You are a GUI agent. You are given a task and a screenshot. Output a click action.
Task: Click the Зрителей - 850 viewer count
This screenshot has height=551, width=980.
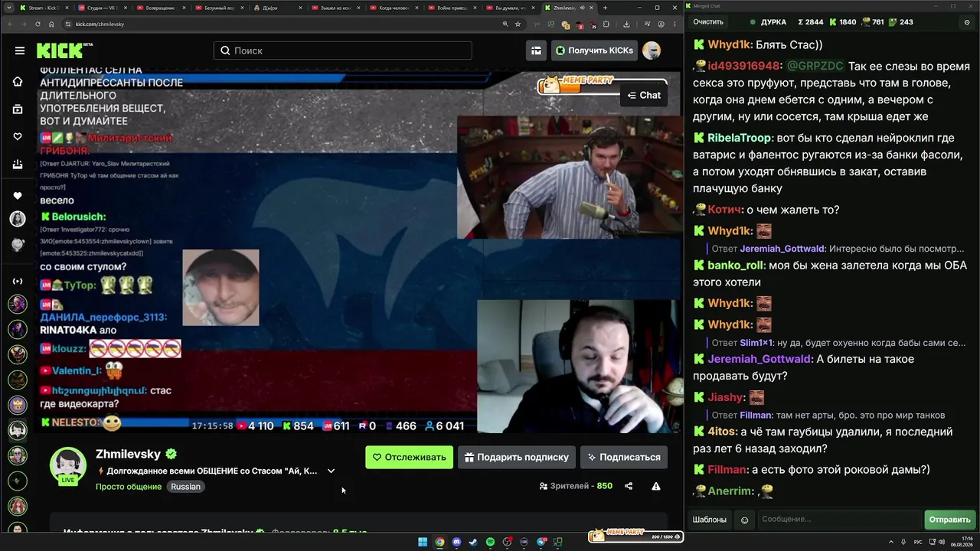click(576, 486)
